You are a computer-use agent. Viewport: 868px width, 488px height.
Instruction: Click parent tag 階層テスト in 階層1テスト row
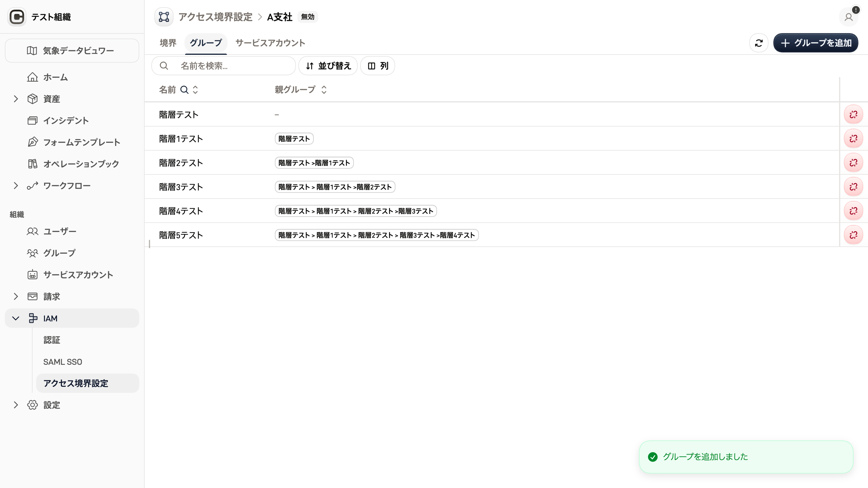[x=294, y=139]
